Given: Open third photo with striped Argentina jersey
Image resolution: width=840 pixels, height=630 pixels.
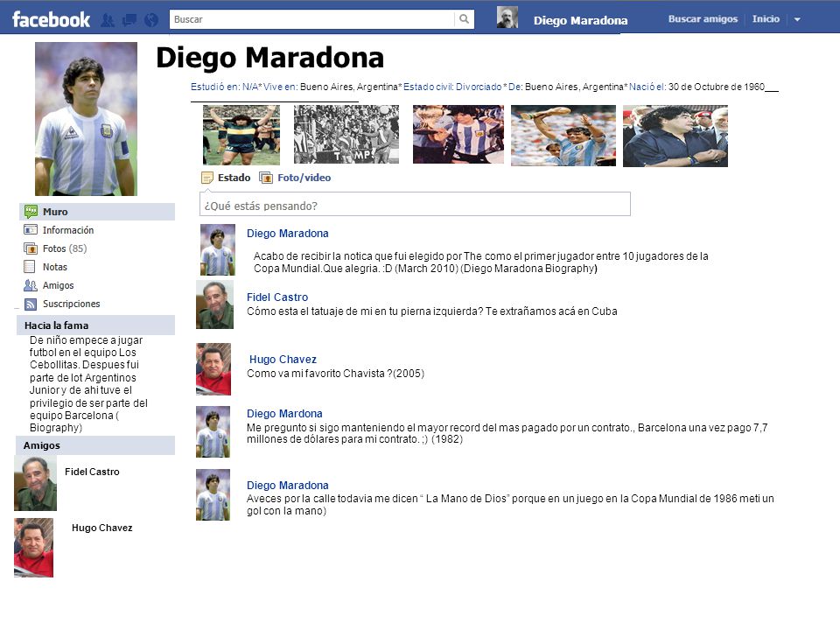Looking at the screenshot, I should pos(458,134).
